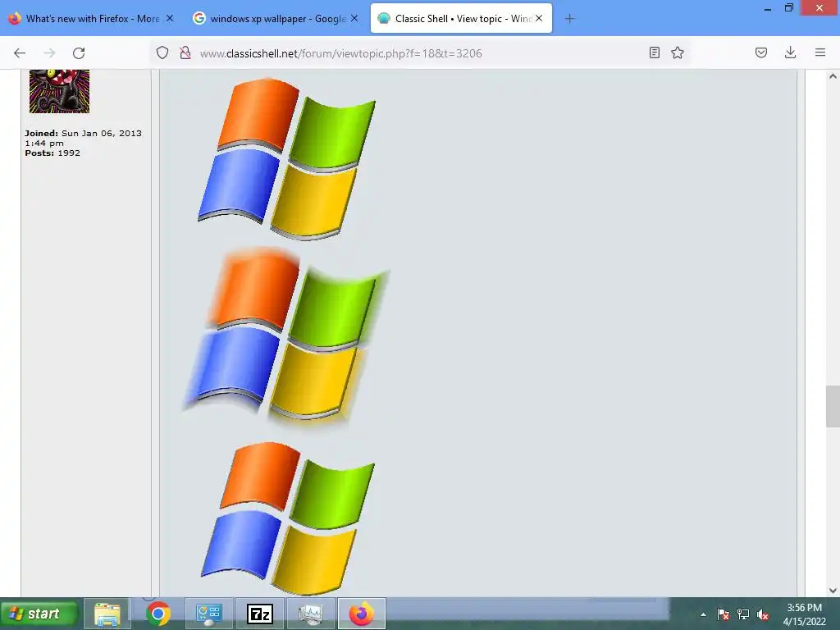Click the page scroll down arrow
Viewport: 840px width, 630px height.
(833, 591)
